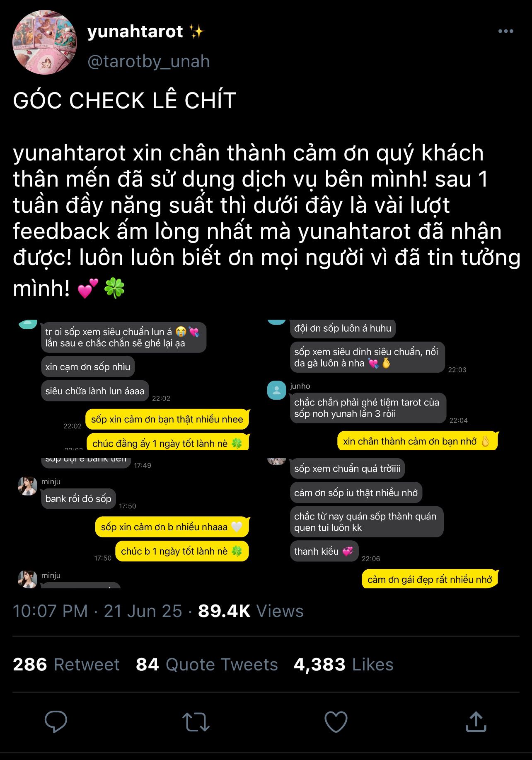View the 84 Quote Tweets list
This screenshot has height=760, width=532.
207,665
